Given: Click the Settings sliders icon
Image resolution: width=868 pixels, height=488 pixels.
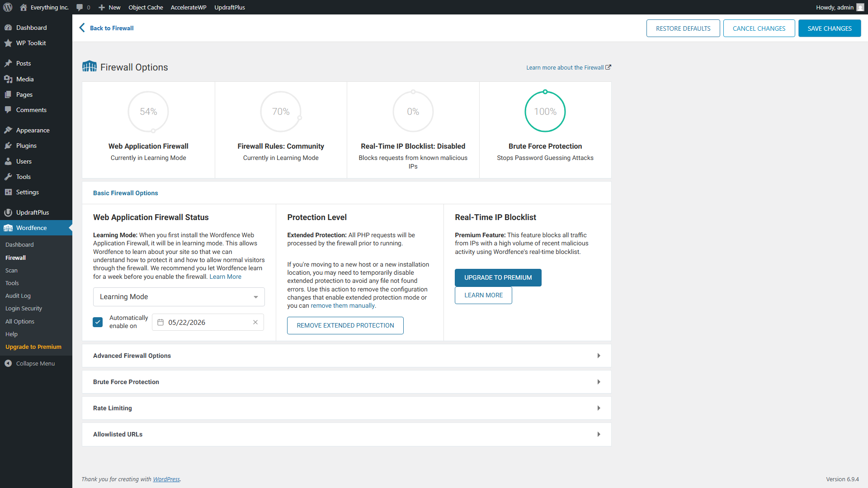Looking at the screenshot, I should pyautogui.click(x=8, y=192).
